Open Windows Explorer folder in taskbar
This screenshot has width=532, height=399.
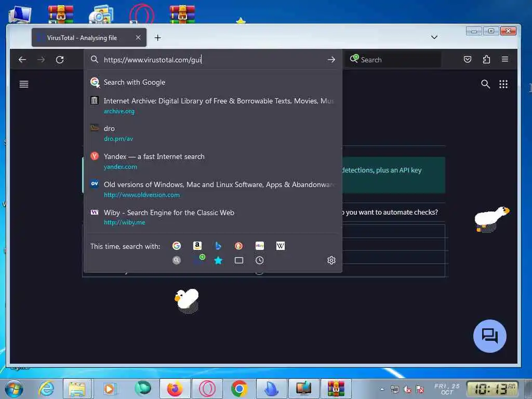pyautogui.click(x=77, y=389)
